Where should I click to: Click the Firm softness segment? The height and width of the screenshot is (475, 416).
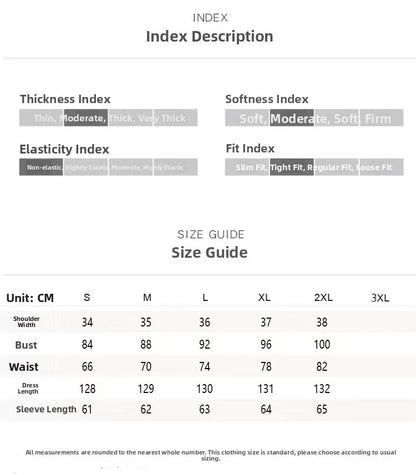coord(382,118)
